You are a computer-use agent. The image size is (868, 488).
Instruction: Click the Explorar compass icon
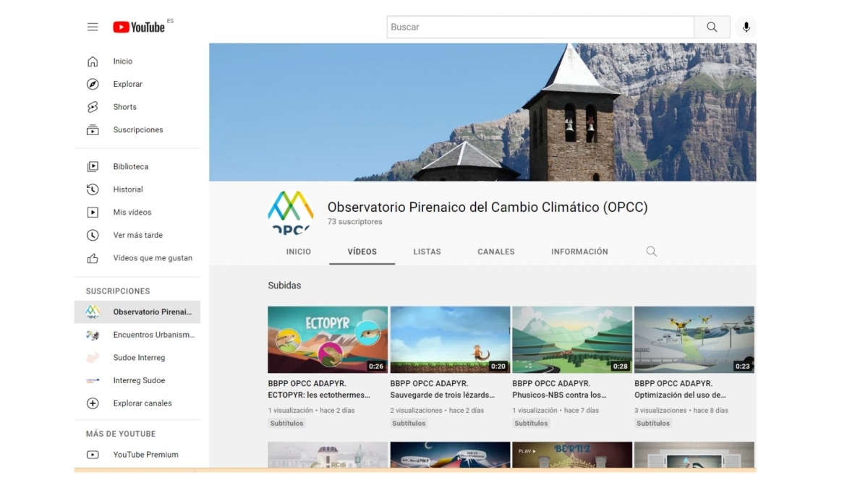(x=93, y=84)
